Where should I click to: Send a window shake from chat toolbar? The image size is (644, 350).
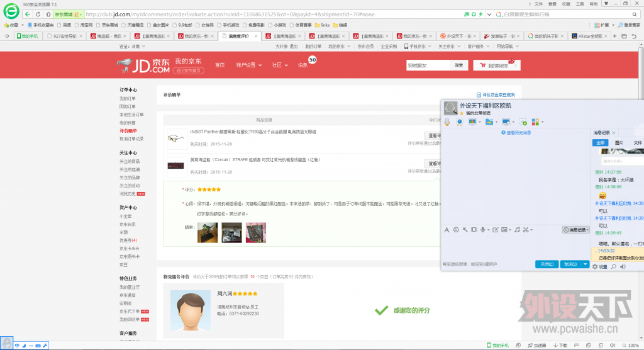[x=474, y=230]
